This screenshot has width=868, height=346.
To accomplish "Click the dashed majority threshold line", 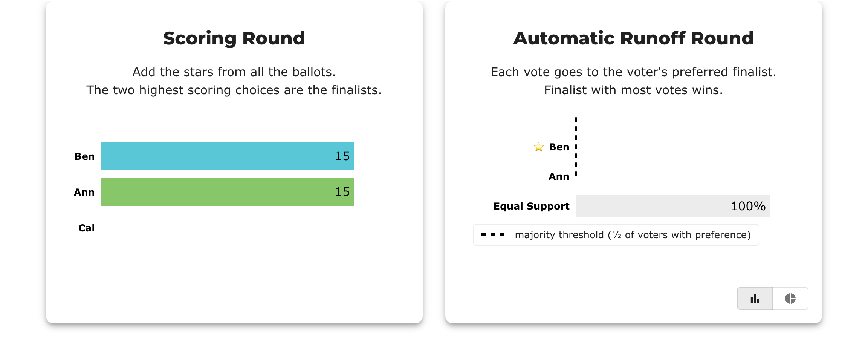I will pos(576,147).
